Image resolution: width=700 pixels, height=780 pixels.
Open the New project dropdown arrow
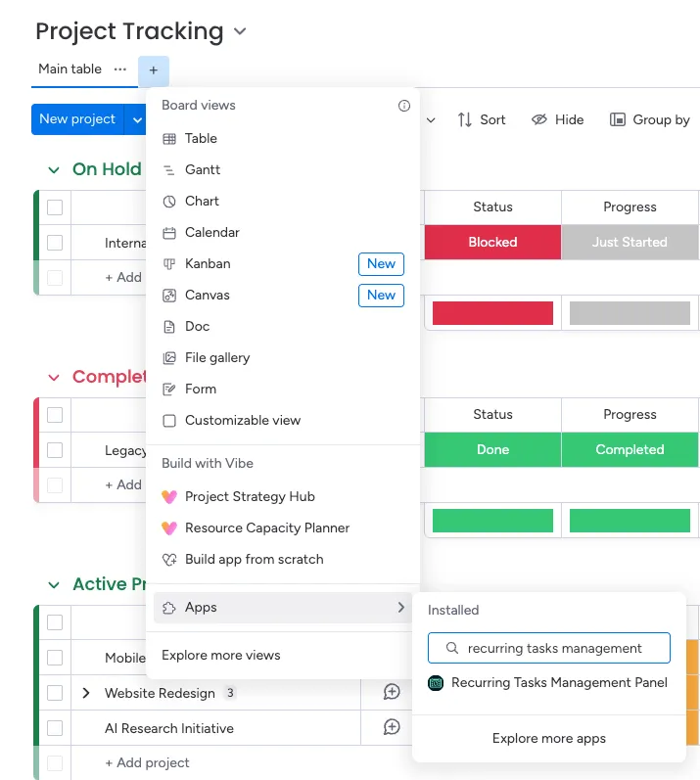pos(136,119)
